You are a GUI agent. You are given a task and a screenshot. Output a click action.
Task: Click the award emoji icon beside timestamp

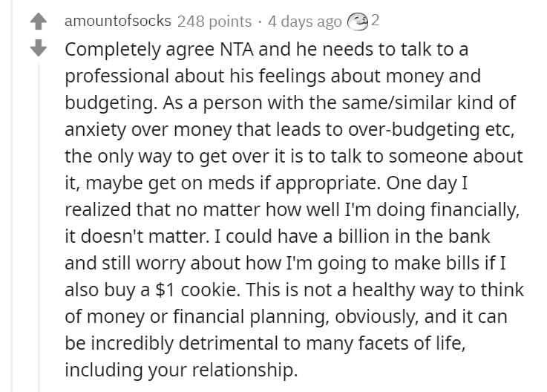358,22
